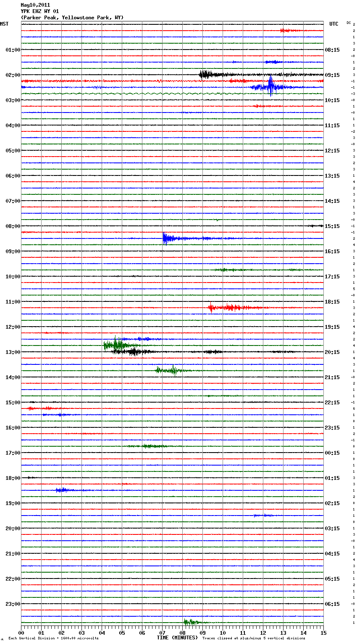Select the 01:00 MST time label
This screenshot has height=644, width=357.
pos(13,50)
